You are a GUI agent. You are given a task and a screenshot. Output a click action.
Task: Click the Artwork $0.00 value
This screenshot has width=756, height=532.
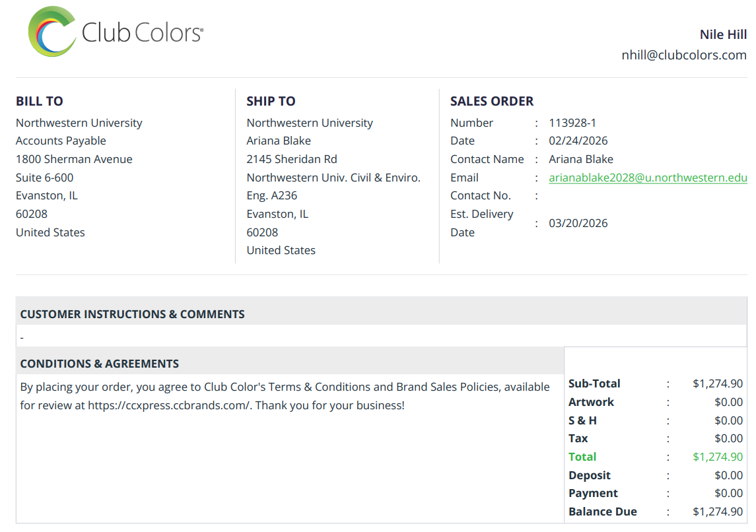(x=728, y=402)
